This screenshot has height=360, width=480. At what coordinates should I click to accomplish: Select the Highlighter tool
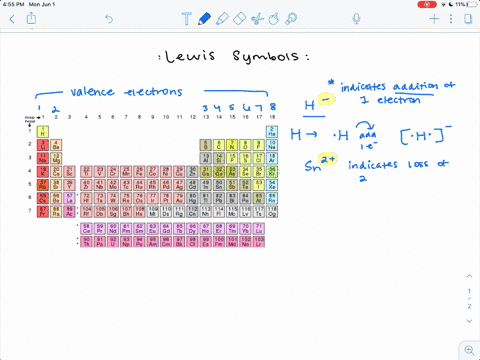point(222,19)
